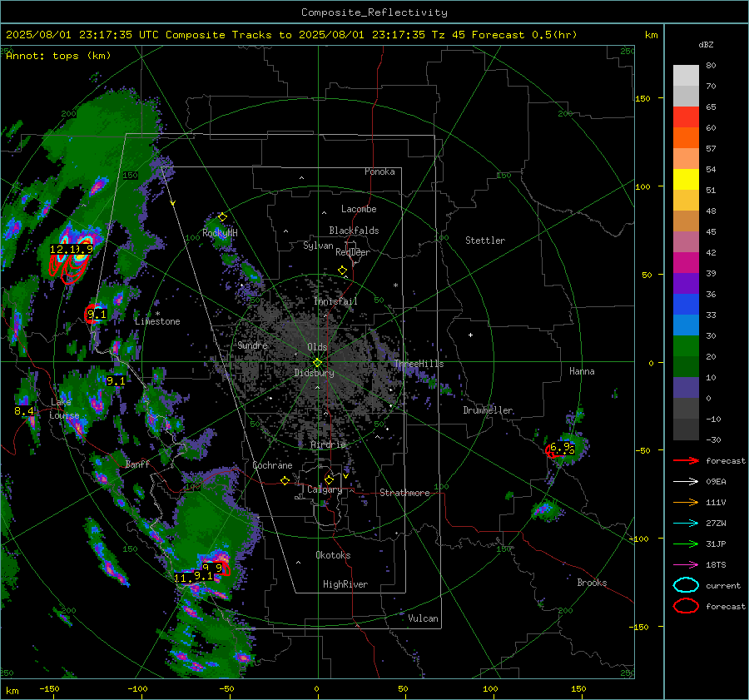This screenshot has width=749, height=700.
Task: Select the orange 111V arrow legend icon
Action: click(686, 502)
